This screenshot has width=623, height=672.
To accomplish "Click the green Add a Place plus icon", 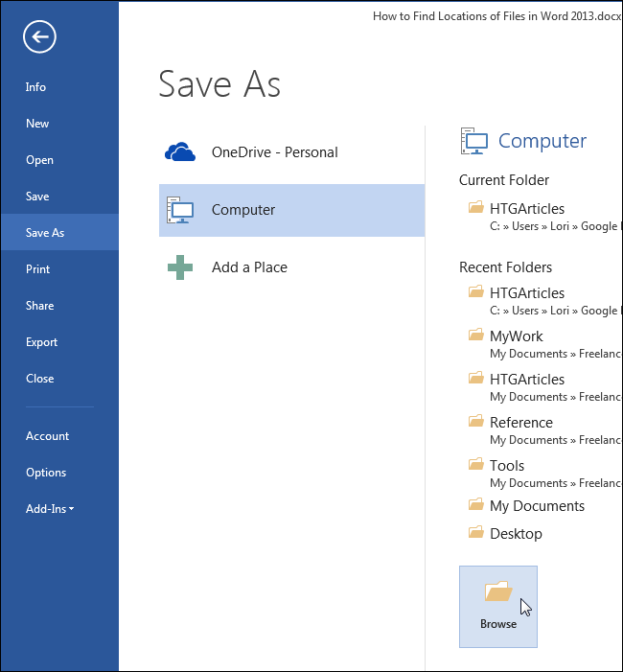I will tap(180, 267).
